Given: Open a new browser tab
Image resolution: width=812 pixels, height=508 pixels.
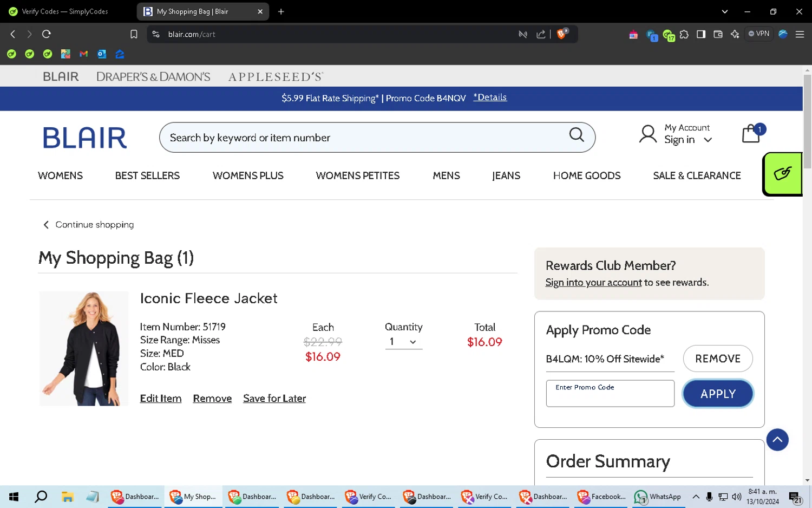Looking at the screenshot, I should tap(281, 11).
